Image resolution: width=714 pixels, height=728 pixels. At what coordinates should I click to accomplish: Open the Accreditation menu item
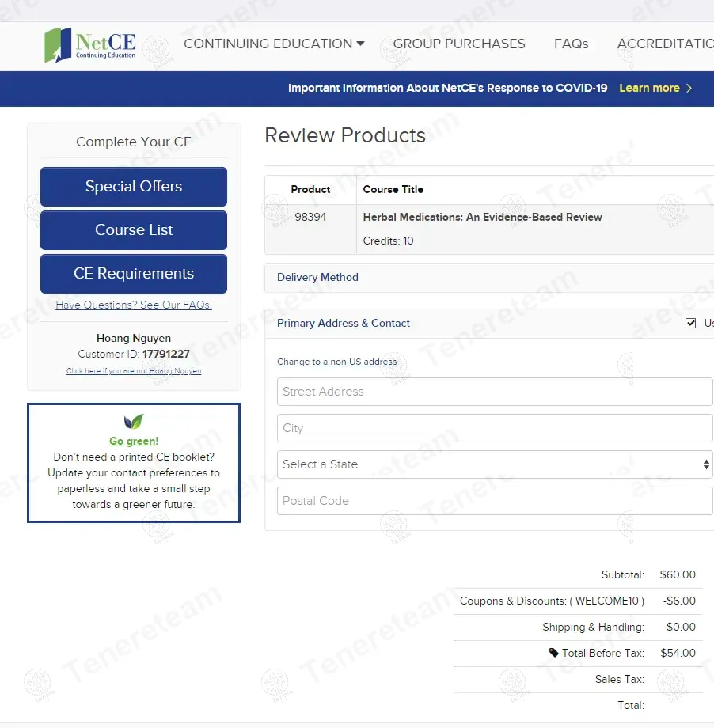click(665, 44)
